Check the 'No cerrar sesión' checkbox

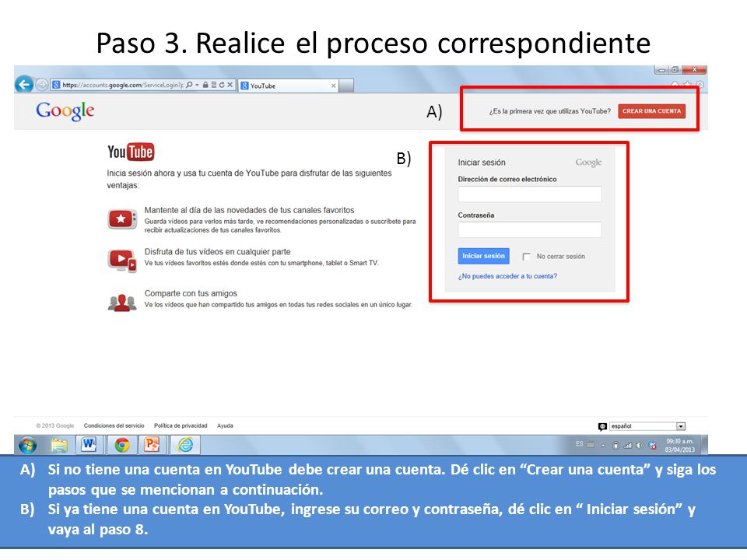click(x=527, y=257)
